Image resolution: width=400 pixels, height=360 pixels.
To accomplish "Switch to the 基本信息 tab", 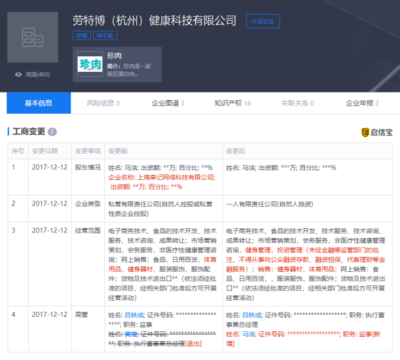I will (x=39, y=103).
